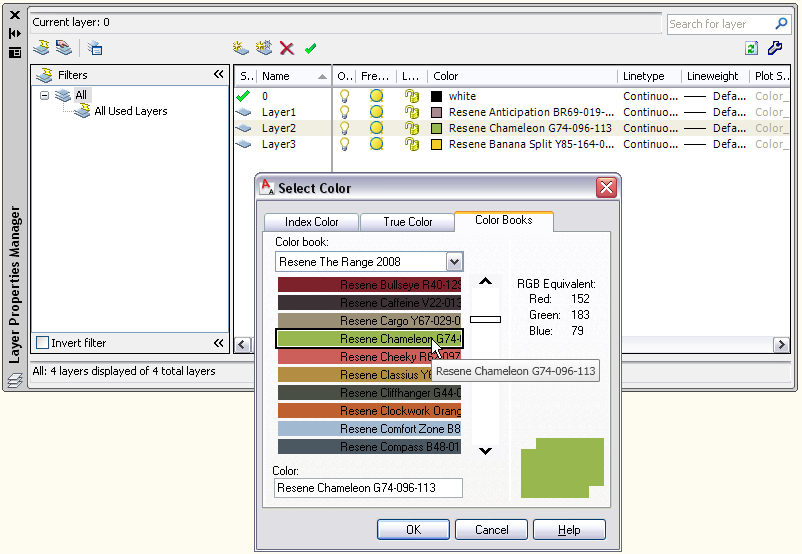Toggle freeze state for Layer3
Screen dimensions: 802x554
[376, 144]
